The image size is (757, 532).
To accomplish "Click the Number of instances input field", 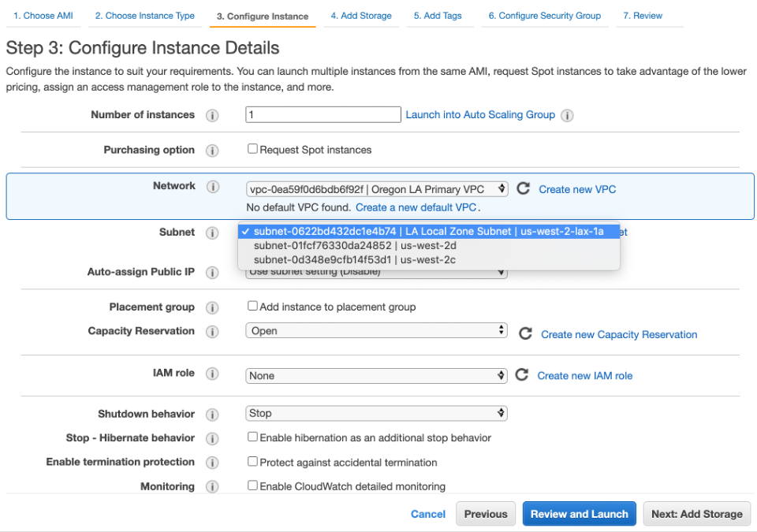I will (323, 114).
